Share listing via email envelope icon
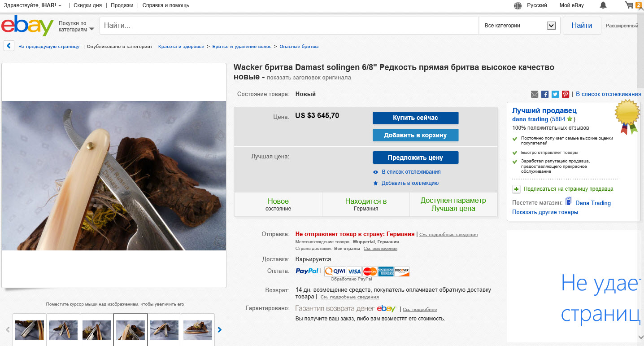The width and height of the screenshot is (644, 346). tap(534, 94)
